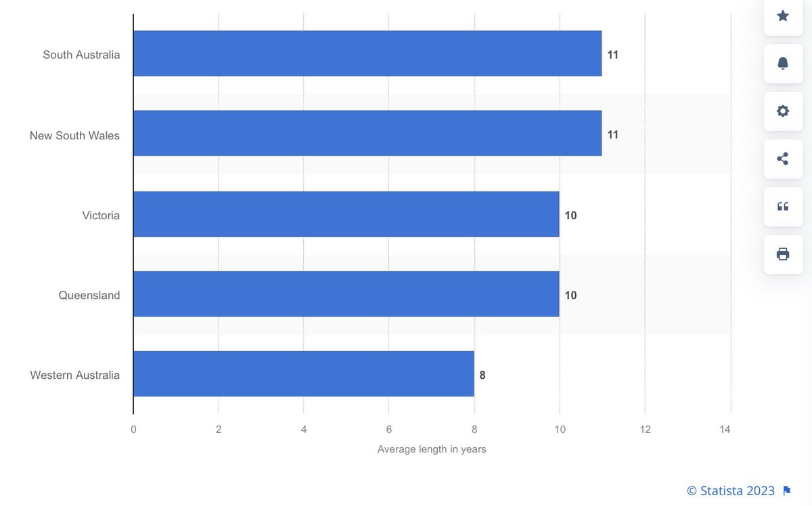Click the Queensland axis label

click(x=89, y=295)
